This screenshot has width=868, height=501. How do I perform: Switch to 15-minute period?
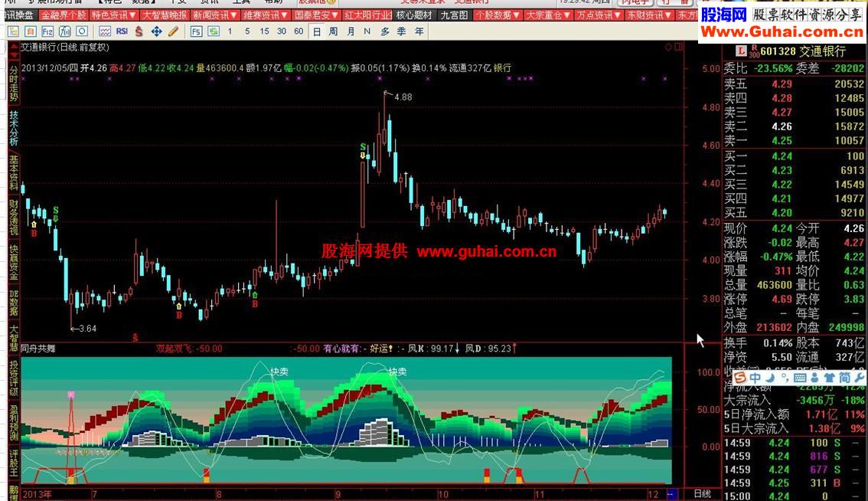click(x=264, y=31)
